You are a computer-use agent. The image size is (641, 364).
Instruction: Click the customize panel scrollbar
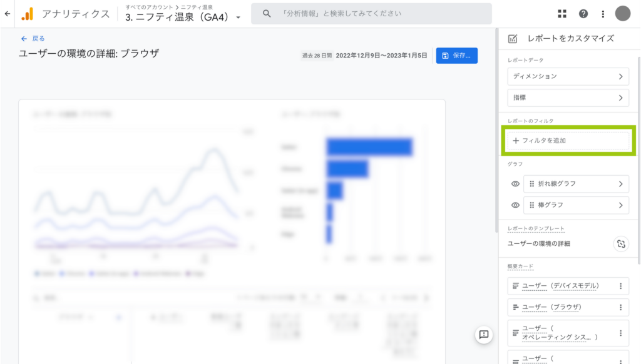click(x=639, y=159)
